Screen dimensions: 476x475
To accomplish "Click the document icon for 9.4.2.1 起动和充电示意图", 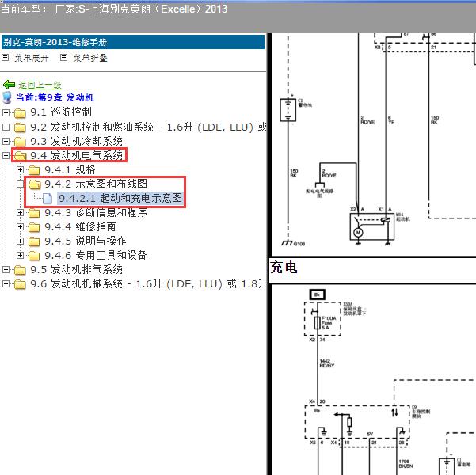I will [48, 198].
